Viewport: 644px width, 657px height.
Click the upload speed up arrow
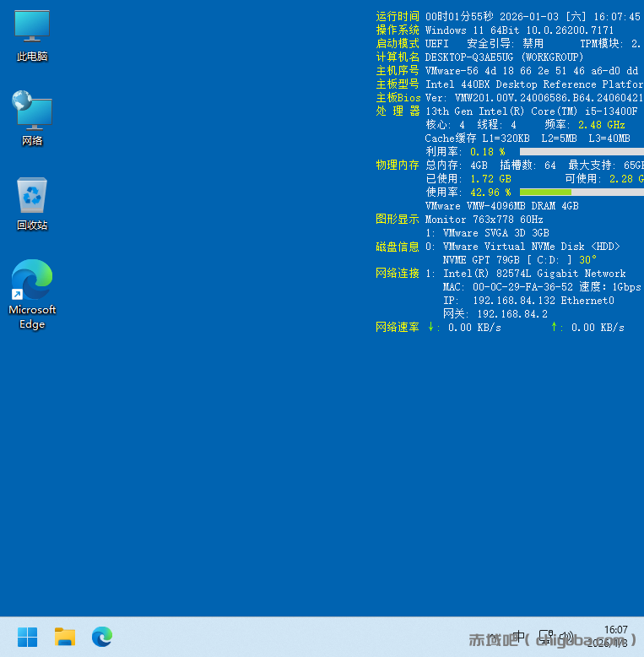pos(554,327)
